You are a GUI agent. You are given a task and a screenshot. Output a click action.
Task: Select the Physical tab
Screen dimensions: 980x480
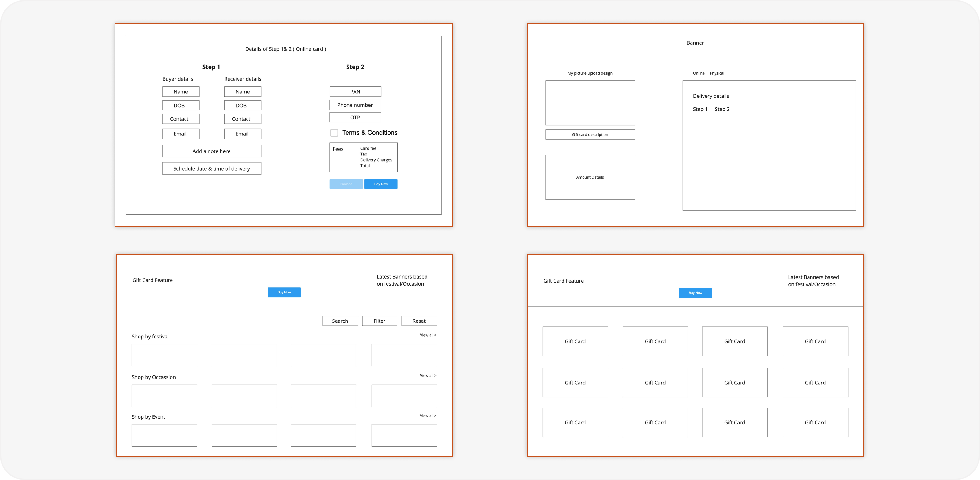click(717, 73)
